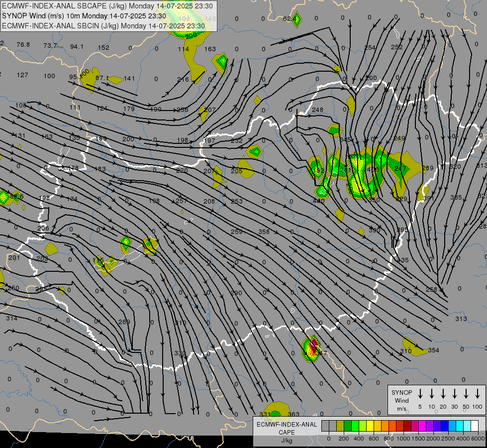
Task: Click the 800 tick label on color scale
Action: click(x=389, y=439)
